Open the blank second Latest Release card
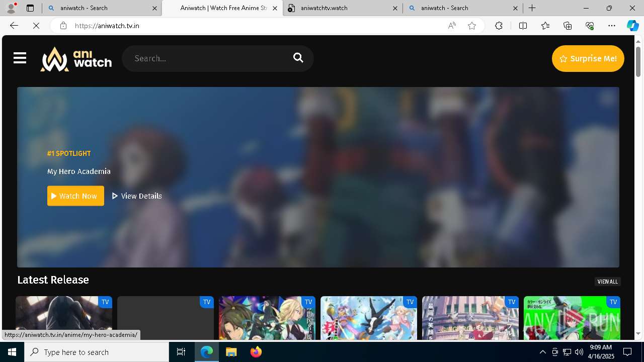 coord(166,318)
